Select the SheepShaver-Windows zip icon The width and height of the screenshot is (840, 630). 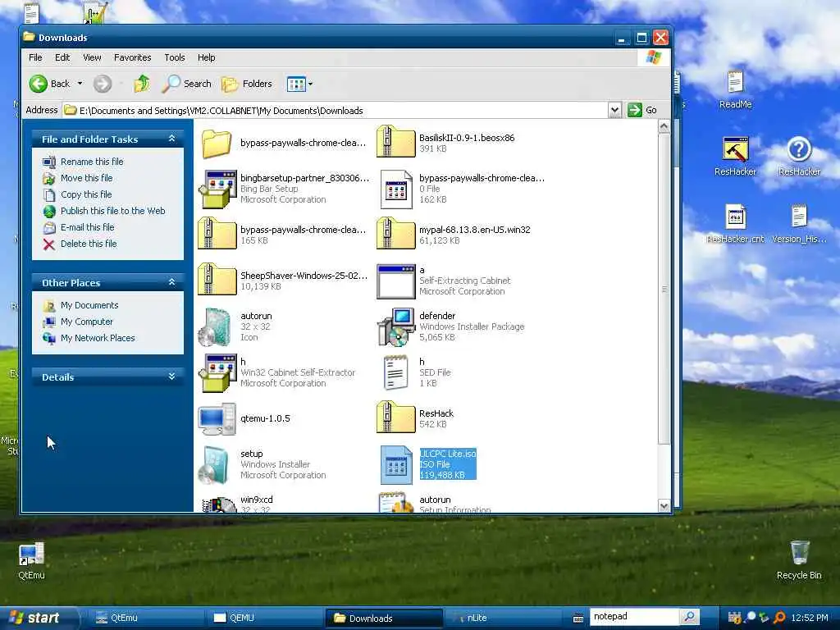pyautogui.click(x=217, y=280)
